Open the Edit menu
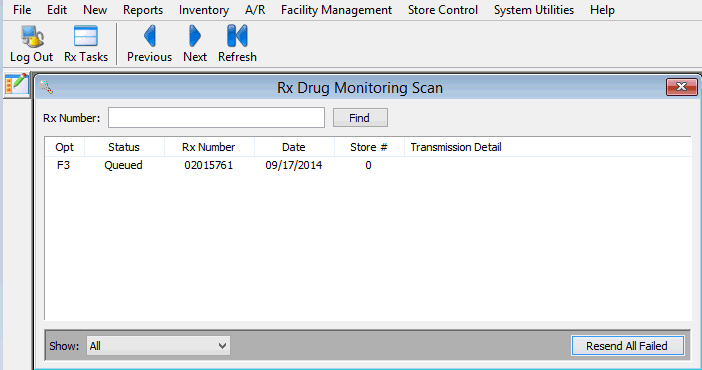The height and width of the screenshot is (370, 702). coord(57,10)
